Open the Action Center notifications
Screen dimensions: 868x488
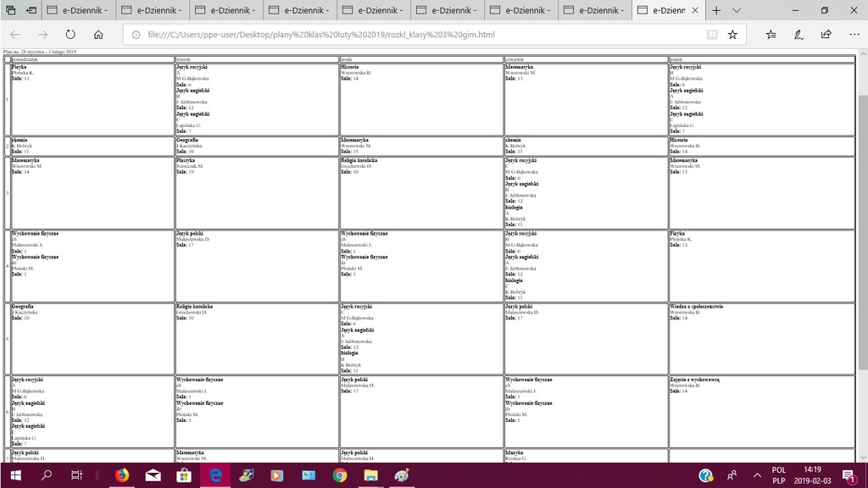pyautogui.click(x=849, y=475)
